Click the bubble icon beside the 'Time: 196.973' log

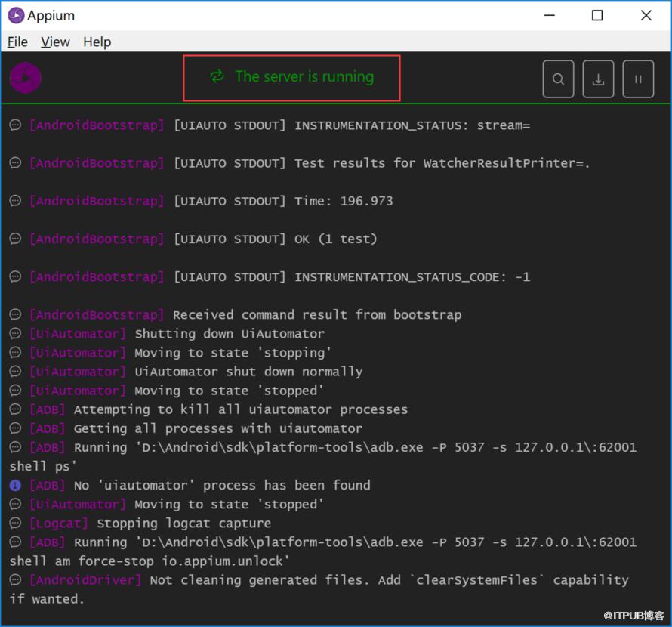(15, 201)
